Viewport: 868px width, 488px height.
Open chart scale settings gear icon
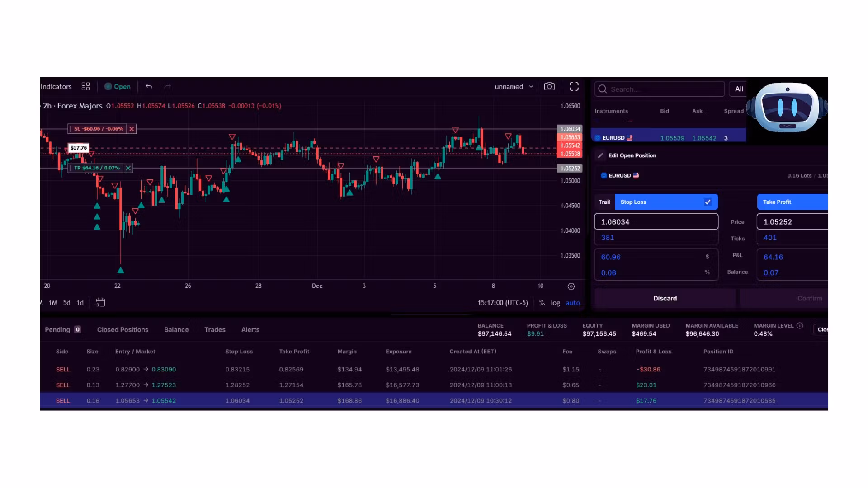click(571, 286)
